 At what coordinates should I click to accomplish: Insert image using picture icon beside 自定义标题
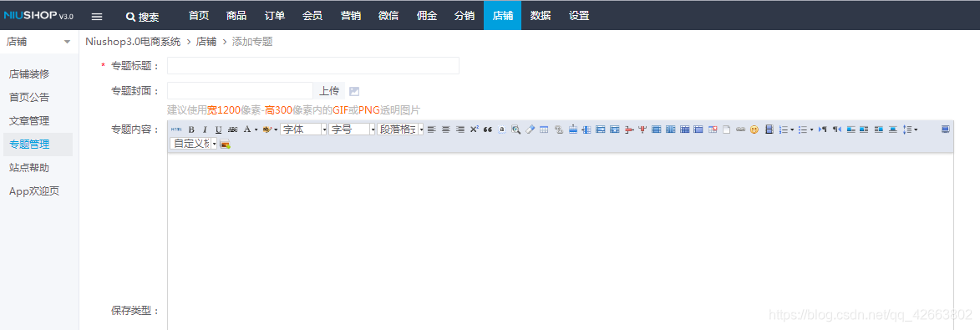(x=225, y=144)
